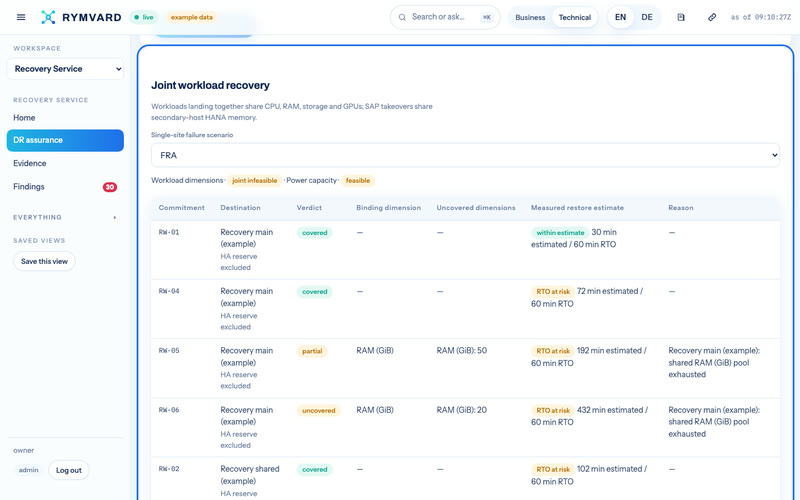Screen dimensions: 800x500
Task: Click the live status badge
Action: click(144, 17)
